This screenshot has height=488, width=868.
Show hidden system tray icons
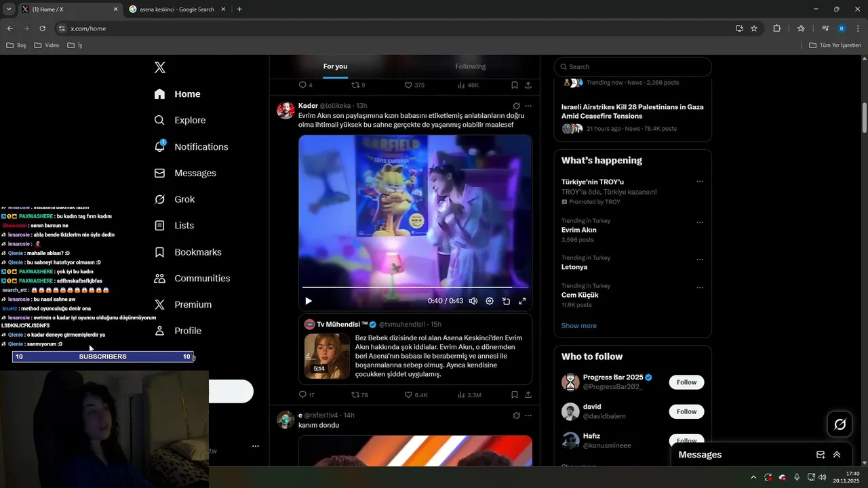pos(753,477)
